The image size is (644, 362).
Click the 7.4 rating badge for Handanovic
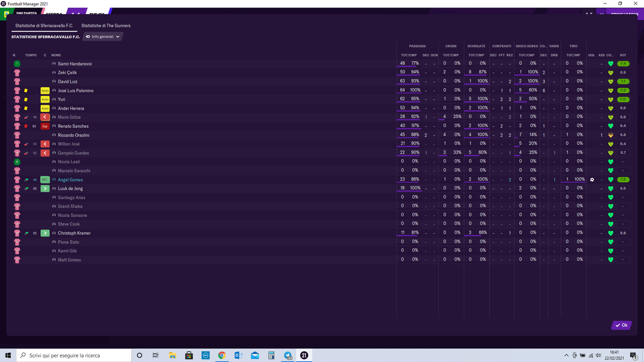click(623, 64)
